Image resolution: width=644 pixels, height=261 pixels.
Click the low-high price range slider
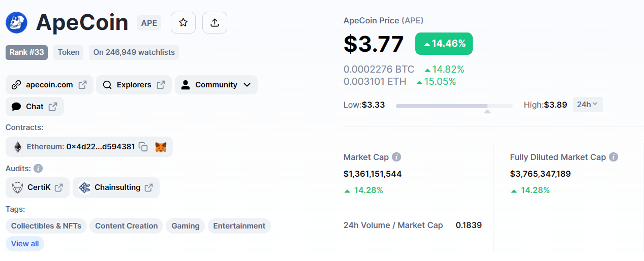coord(454,106)
